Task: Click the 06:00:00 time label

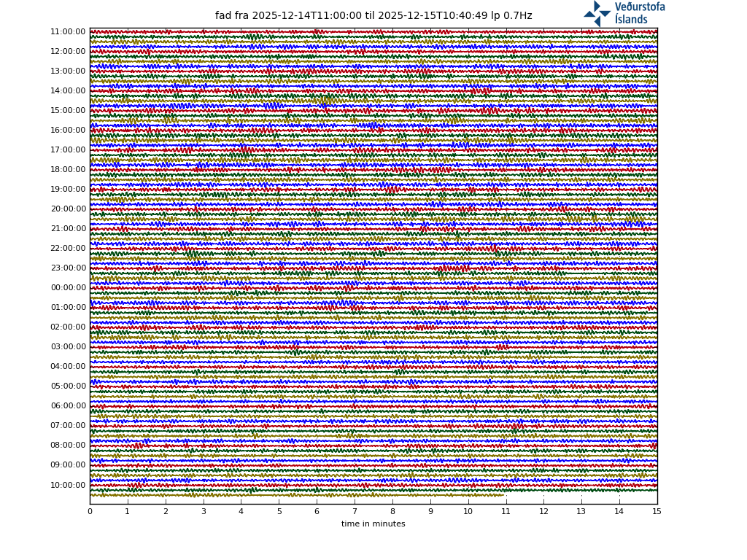Action: click(x=68, y=406)
